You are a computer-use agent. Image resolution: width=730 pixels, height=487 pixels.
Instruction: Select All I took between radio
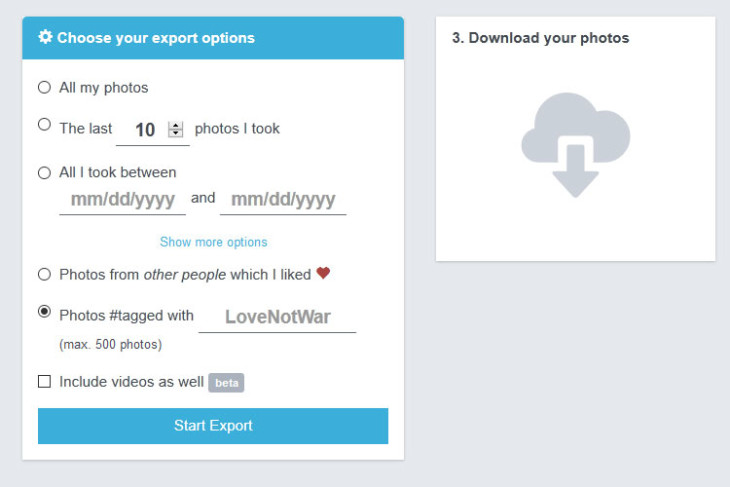click(x=44, y=173)
